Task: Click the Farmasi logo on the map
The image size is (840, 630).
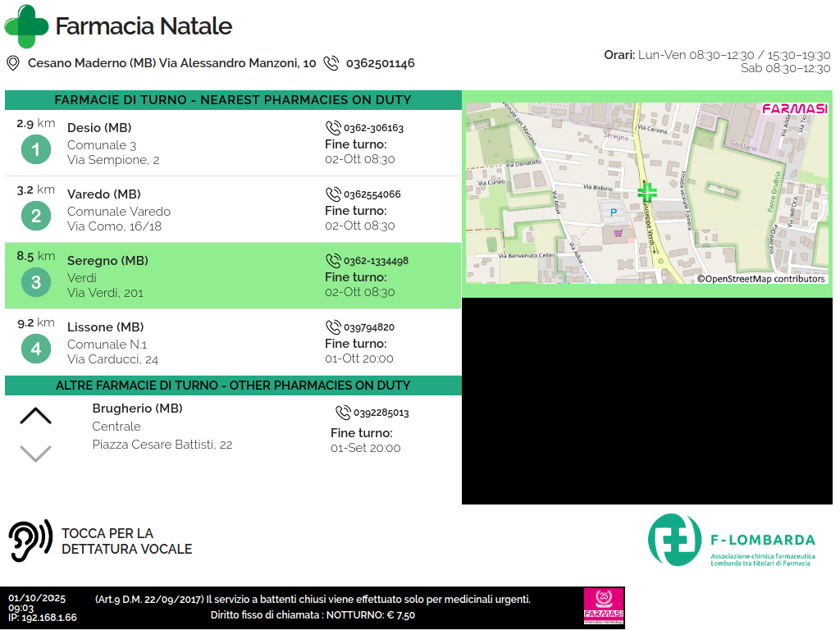Action: 794,109
